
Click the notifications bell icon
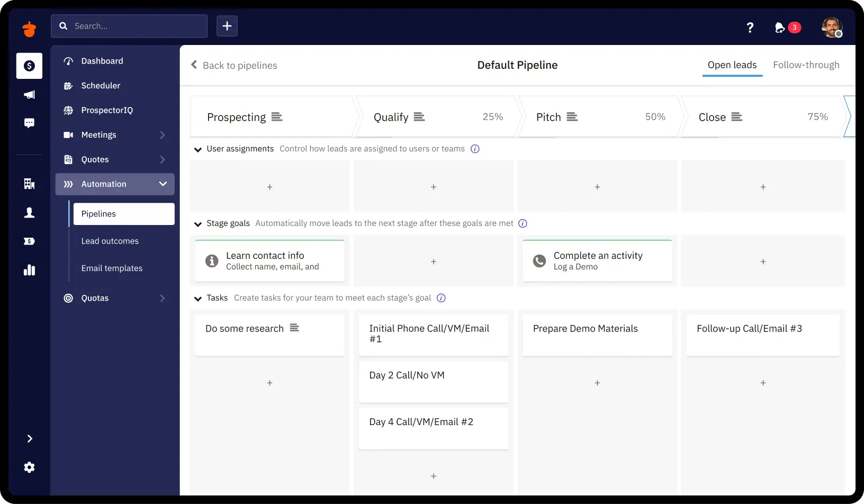(779, 28)
